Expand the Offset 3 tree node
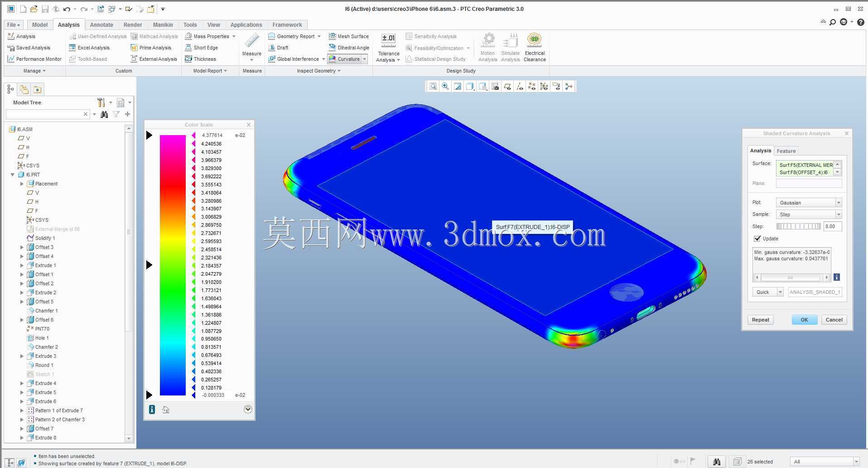Screen dimensions: 868x468 pyautogui.click(x=22, y=247)
